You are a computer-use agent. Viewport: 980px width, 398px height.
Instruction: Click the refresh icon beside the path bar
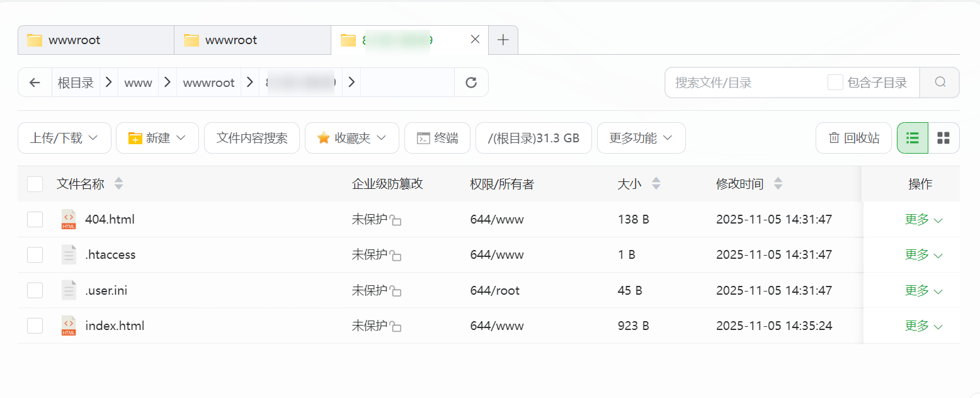471,82
